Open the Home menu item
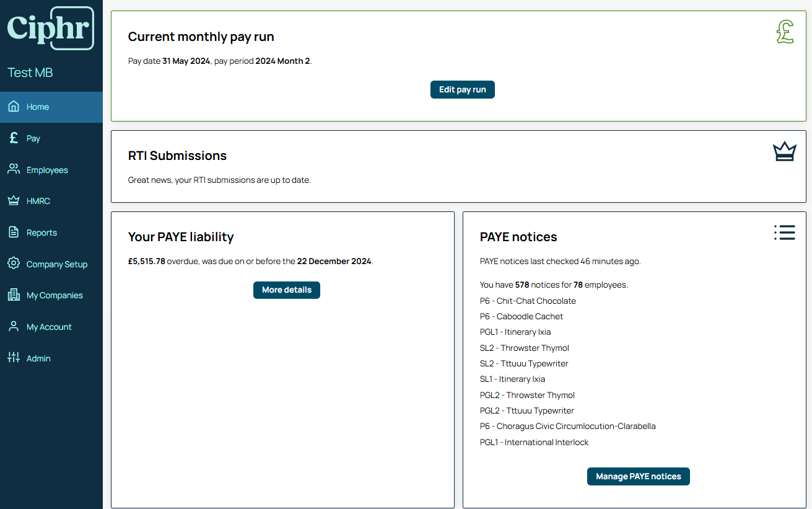The width and height of the screenshot is (812, 509). (x=51, y=107)
